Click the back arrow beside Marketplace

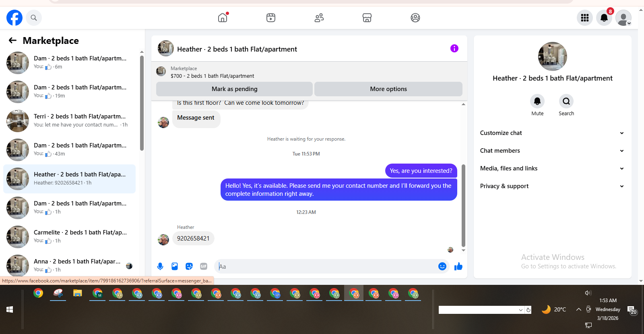pos(12,40)
